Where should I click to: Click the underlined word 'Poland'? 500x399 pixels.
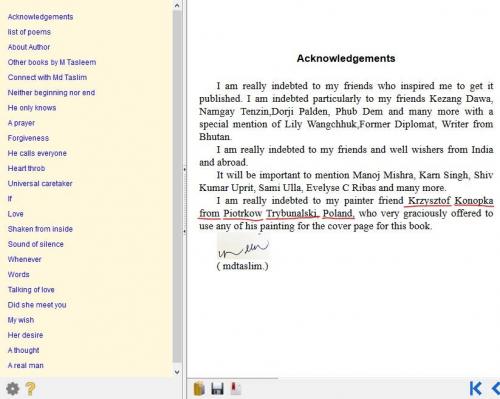coord(339,213)
